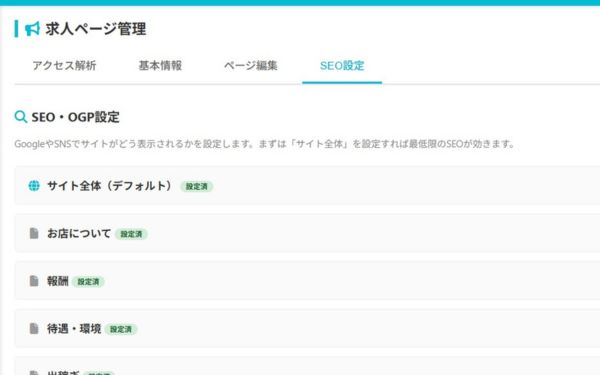Click the 設定済 badge on サイト全体
This screenshot has width=600, height=375.
[197, 186]
